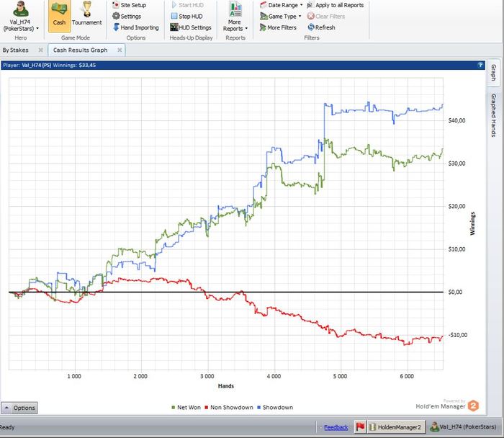Viewport: 504px width, 438px height.
Task: Click the Winnings: $33,45 header text
Action: [74, 65]
